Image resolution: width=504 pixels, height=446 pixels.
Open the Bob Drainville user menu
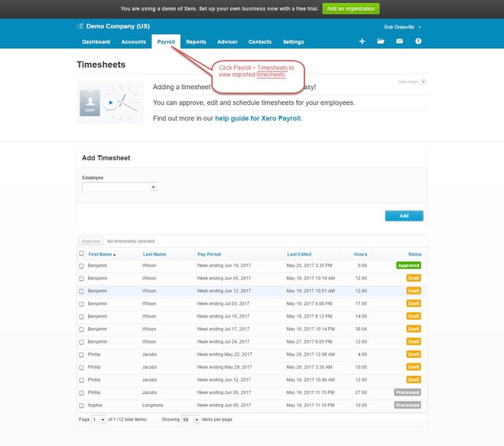402,27
